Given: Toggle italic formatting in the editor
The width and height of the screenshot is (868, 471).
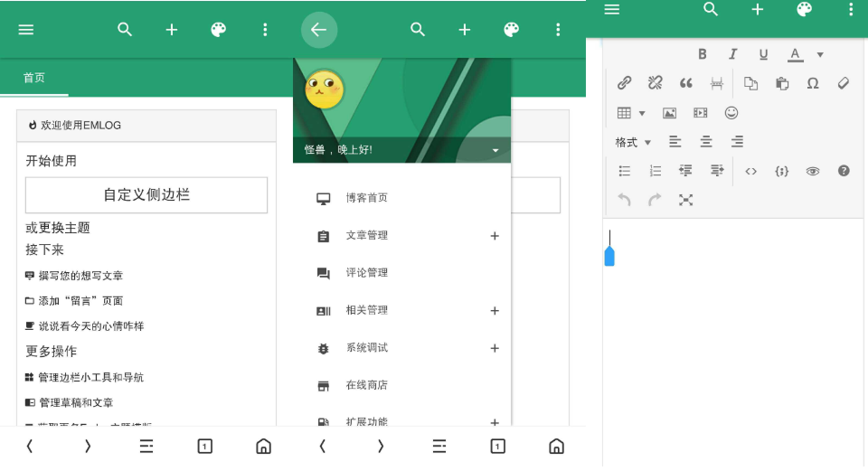Looking at the screenshot, I should pyautogui.click(x=733, y=54).
